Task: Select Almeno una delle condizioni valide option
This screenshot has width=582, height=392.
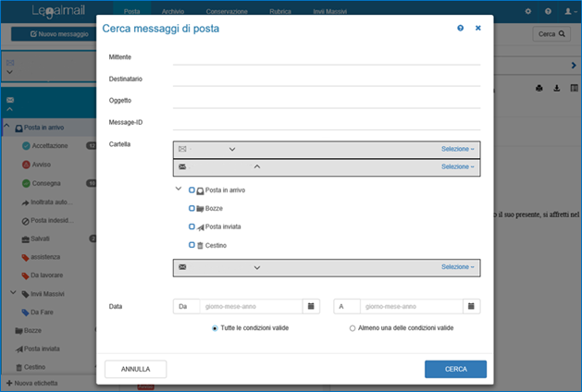Action: point(353,327)
